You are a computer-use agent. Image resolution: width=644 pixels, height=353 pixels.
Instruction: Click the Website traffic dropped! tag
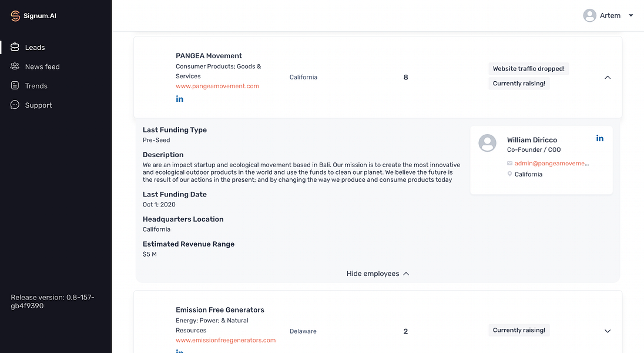[529, 69]
